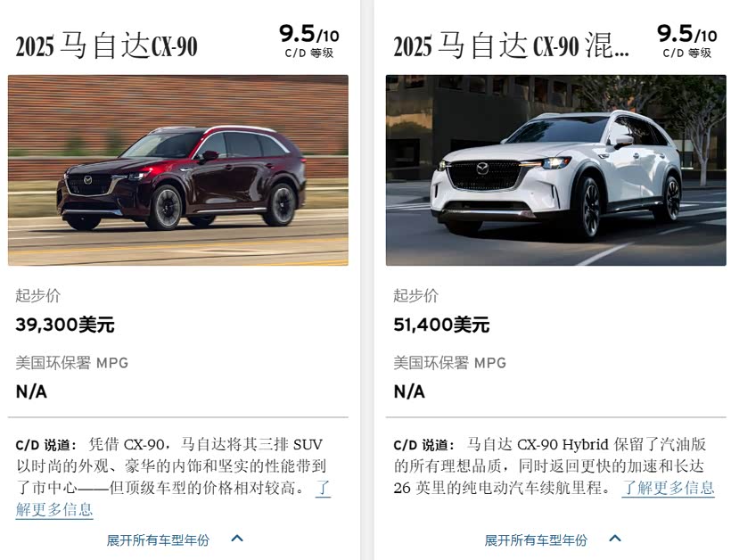Collapse 展开所有车型年份 on the CX-90 card
The width and height of the screenshot is (731, 560).
(x=158, y=540)
